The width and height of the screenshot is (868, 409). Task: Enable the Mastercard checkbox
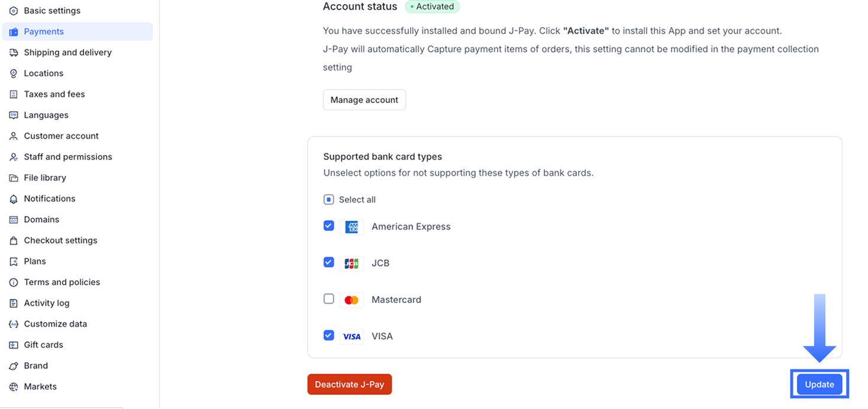pos(329,299)
